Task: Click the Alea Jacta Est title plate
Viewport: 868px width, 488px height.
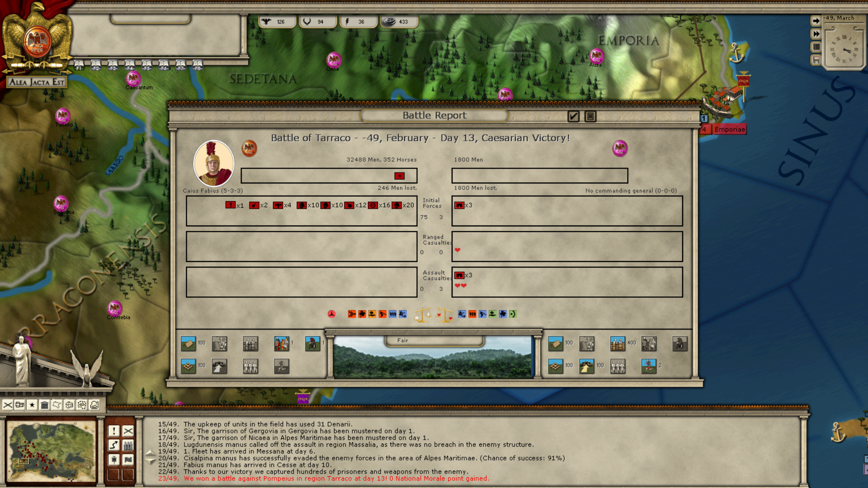Action: point(37,82)
